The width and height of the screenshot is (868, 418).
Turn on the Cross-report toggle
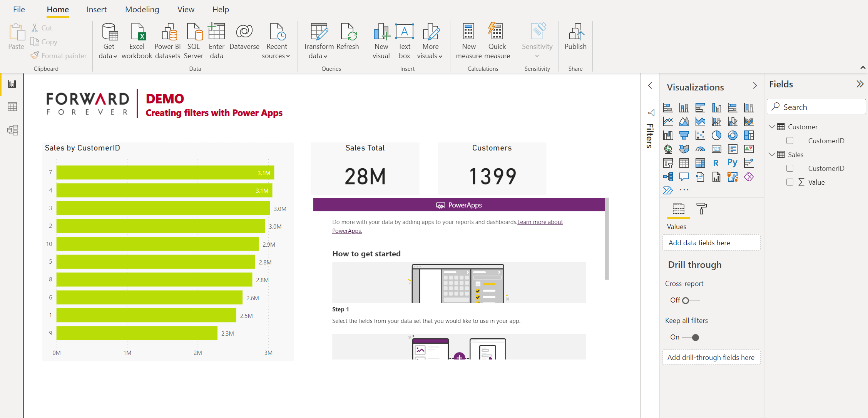(691, 300)
